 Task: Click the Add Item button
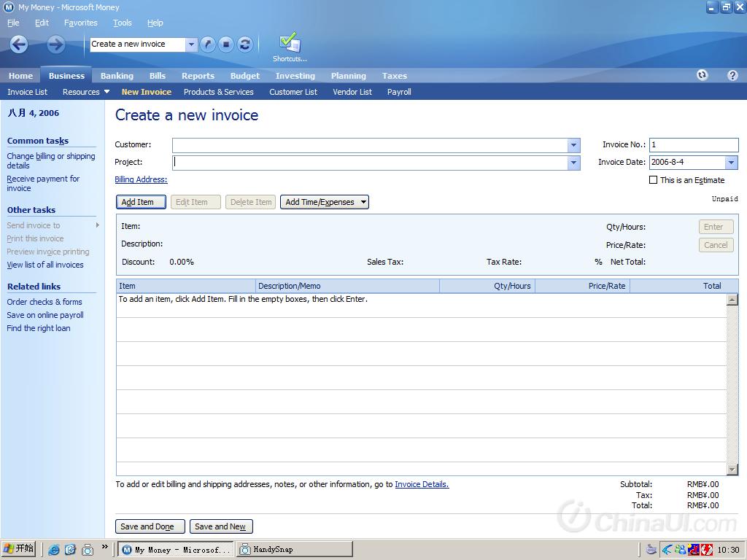(x=141, y=202)
